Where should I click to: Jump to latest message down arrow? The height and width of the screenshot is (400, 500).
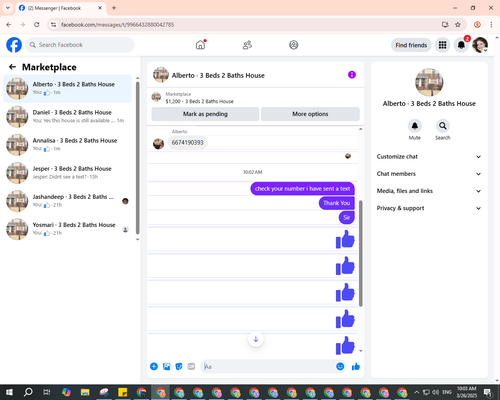[256, 339]
